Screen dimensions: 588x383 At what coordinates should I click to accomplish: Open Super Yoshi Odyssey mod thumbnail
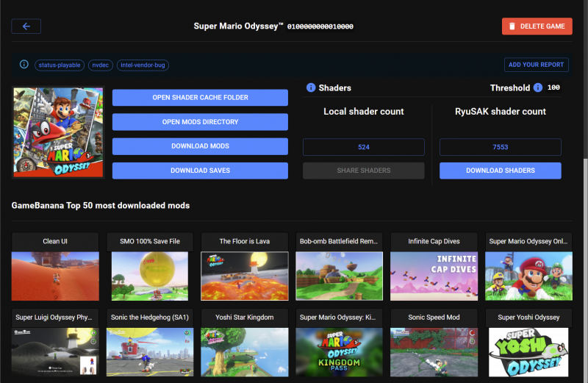(528, 352)
